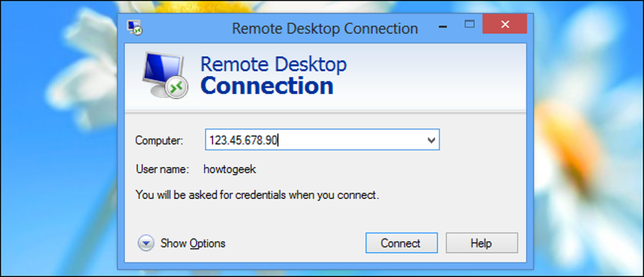This screenshot has width=644, height=277.
Task: Click the User name: label
Action: point(162,169)
